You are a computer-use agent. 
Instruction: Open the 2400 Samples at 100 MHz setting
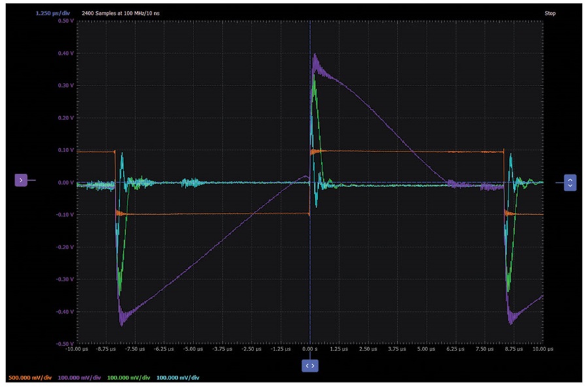pyautogui.click(x=121, y=13)
